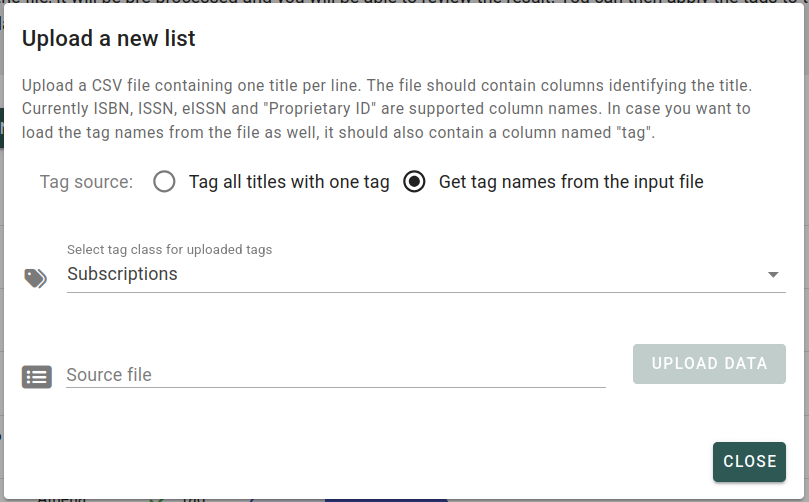Click the underline of the Source file field

pyautogui.click(x=336, y=387)
